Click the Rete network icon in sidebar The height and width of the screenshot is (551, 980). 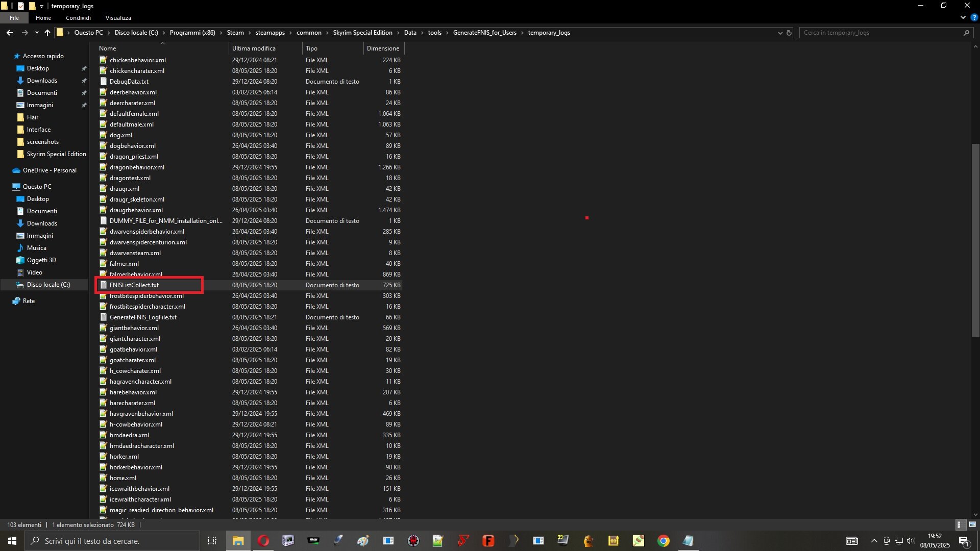pos(17,301)
